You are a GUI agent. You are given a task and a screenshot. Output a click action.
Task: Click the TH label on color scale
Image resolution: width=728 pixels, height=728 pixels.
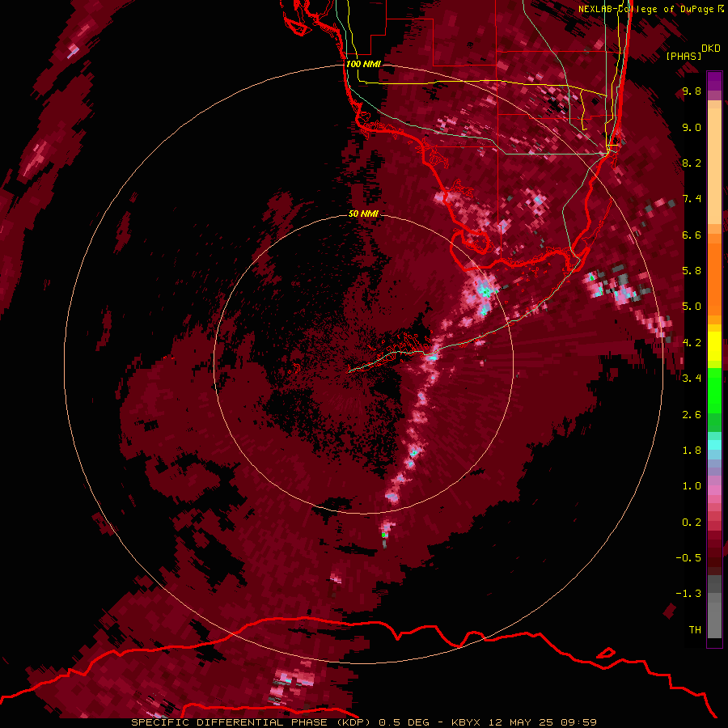(x=695, y=630)
